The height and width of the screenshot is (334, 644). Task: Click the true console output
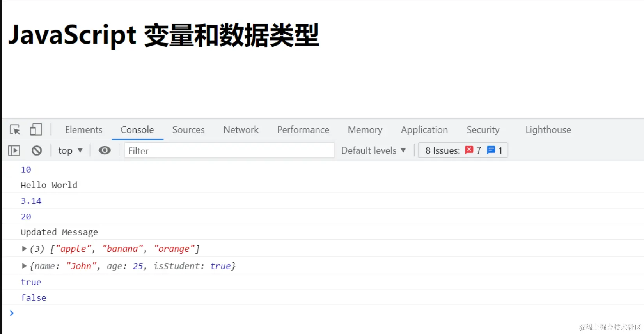tap(31, 282)
